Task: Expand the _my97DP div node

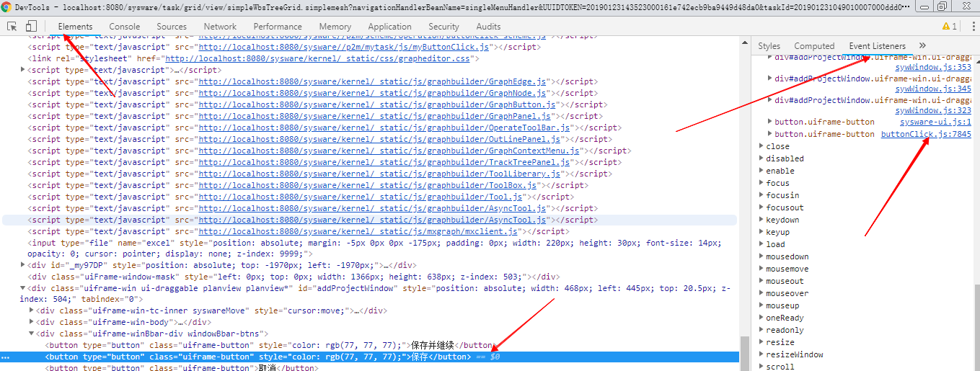Action: click(22, 265)
